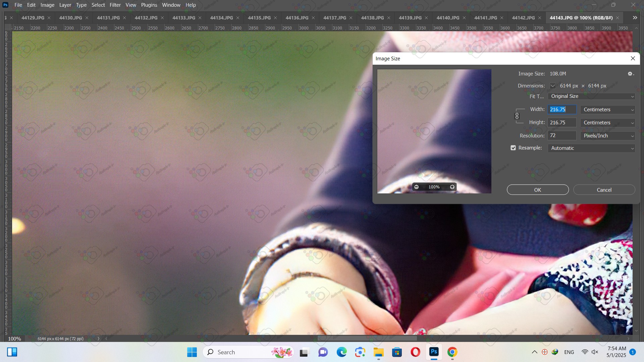Open the Image menu

[x=47, y=5]
